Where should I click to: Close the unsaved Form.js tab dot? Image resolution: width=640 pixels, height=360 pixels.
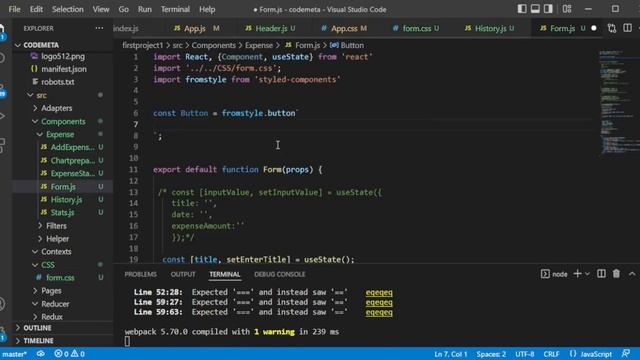point(594,28)
